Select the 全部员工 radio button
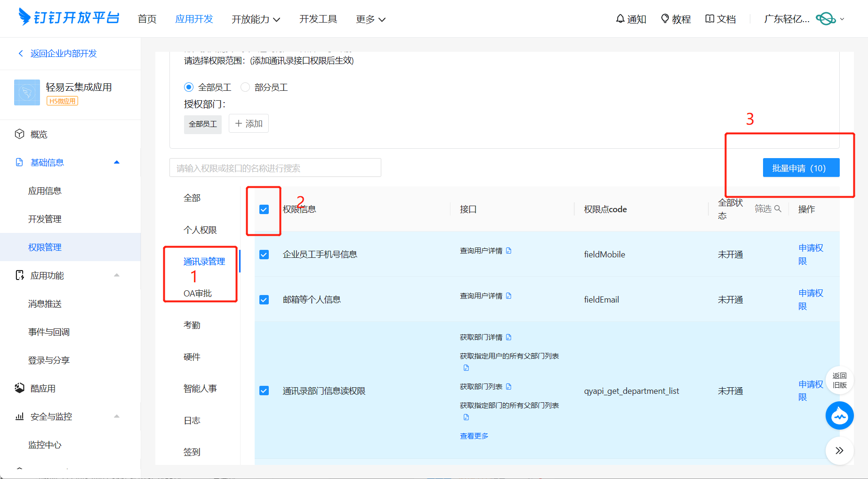868x479 pixels. coord(189,87)
